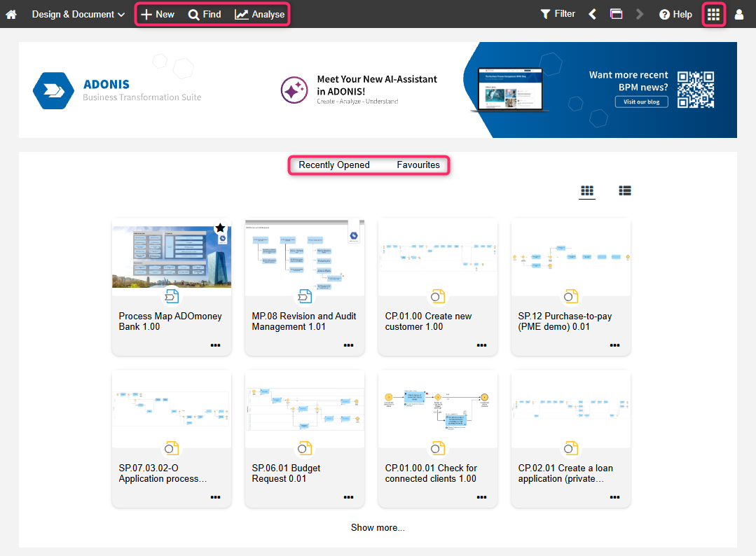
Task: Click the Show more link
Action: [378, 527]
